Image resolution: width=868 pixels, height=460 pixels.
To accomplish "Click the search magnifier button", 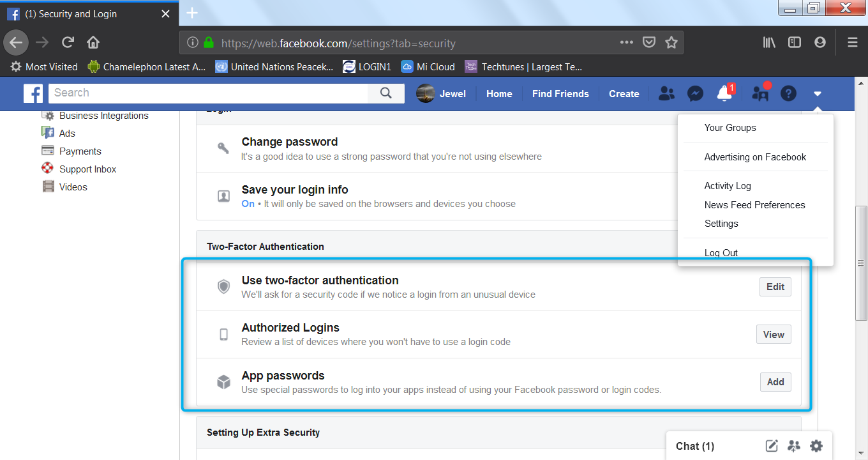I will point(385,93).
